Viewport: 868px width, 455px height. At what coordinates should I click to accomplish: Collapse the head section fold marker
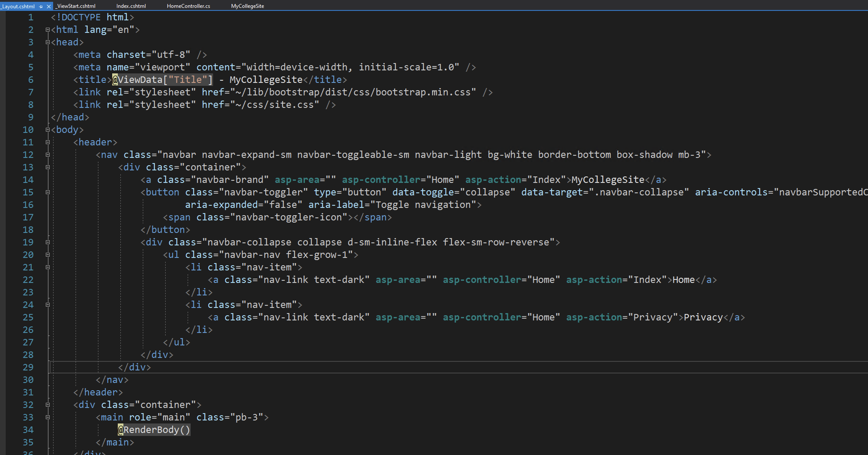[x=47, y=42]
